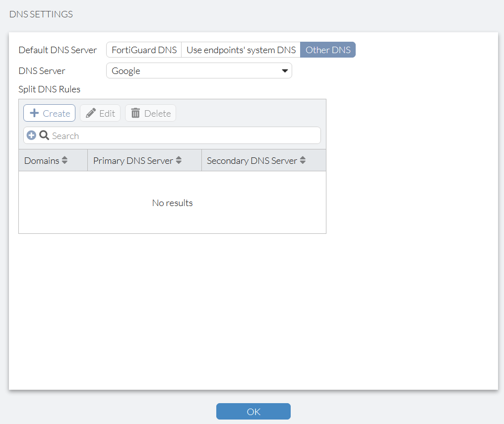This screenshot has height=424, width=504.
Task: Click inside the Search input field
Action: [x=149, y=135]
